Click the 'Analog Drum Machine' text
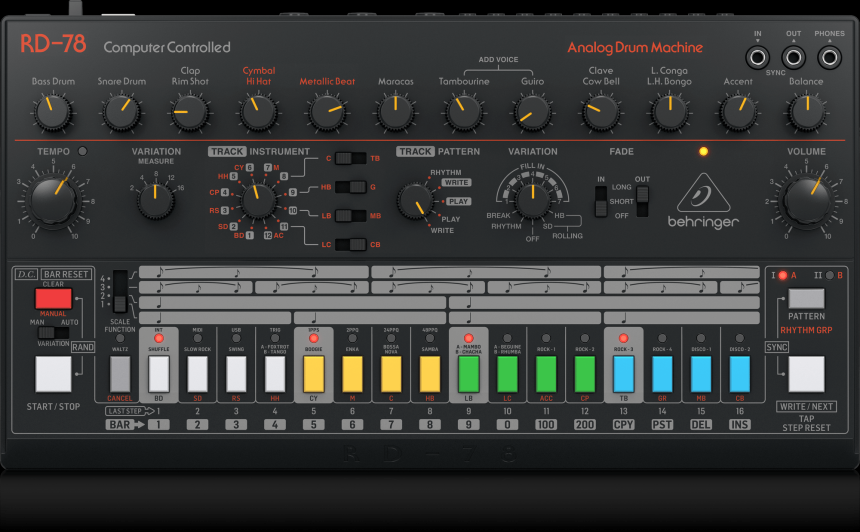The height and width of the screenshot is (532, 860). (x=635, y=48)
